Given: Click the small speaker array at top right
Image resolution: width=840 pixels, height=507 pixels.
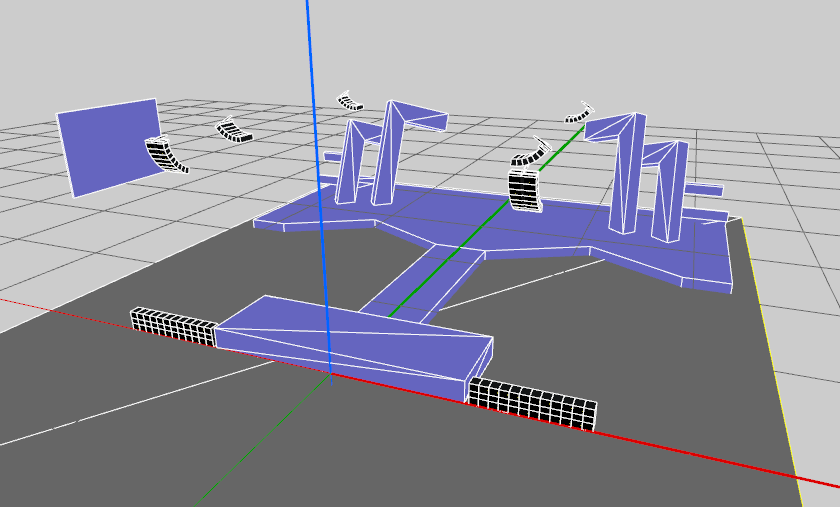Looking at the screenshot, I should tap(579, 113).
